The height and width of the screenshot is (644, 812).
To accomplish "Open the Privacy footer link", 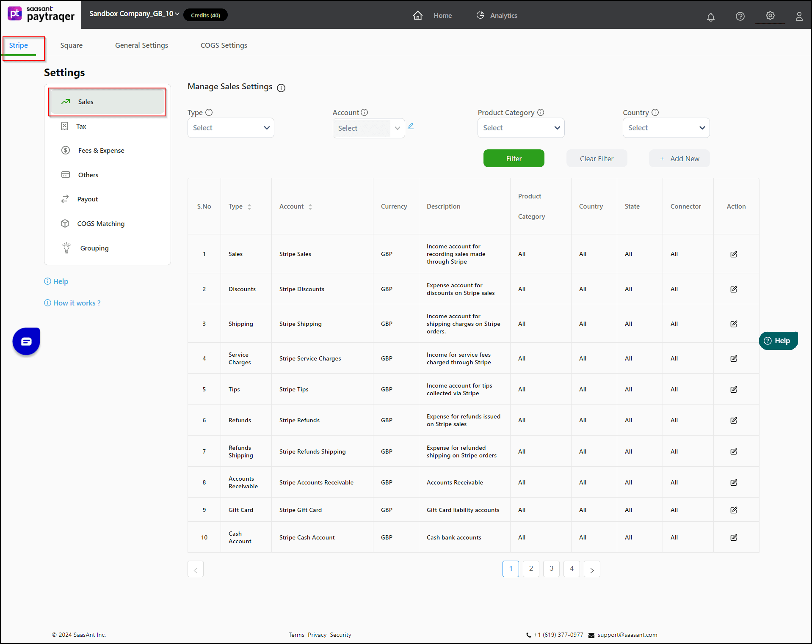I will [x=317, y=635].
